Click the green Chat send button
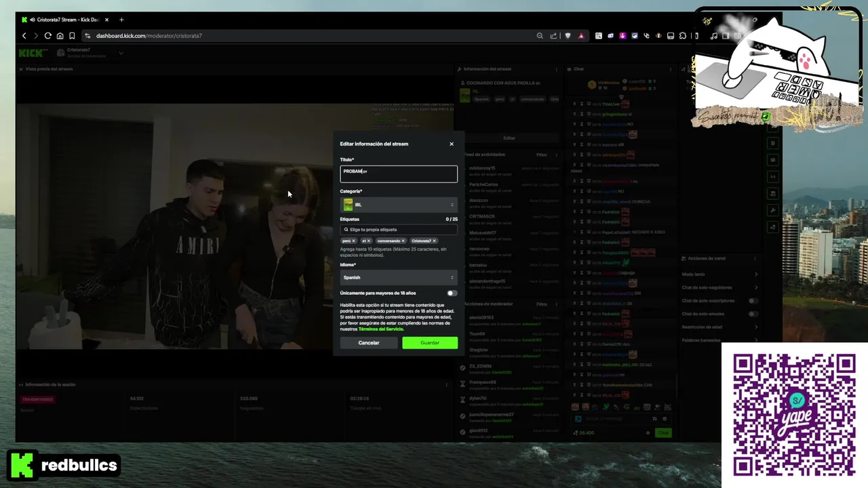Screen dimensions: 868x488 click(663, 432)
